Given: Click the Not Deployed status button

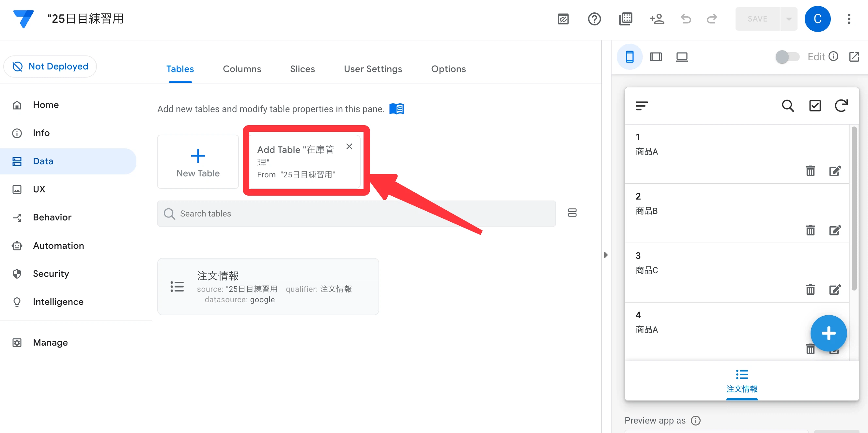Looking at the screenshot, I should point(50,66).
